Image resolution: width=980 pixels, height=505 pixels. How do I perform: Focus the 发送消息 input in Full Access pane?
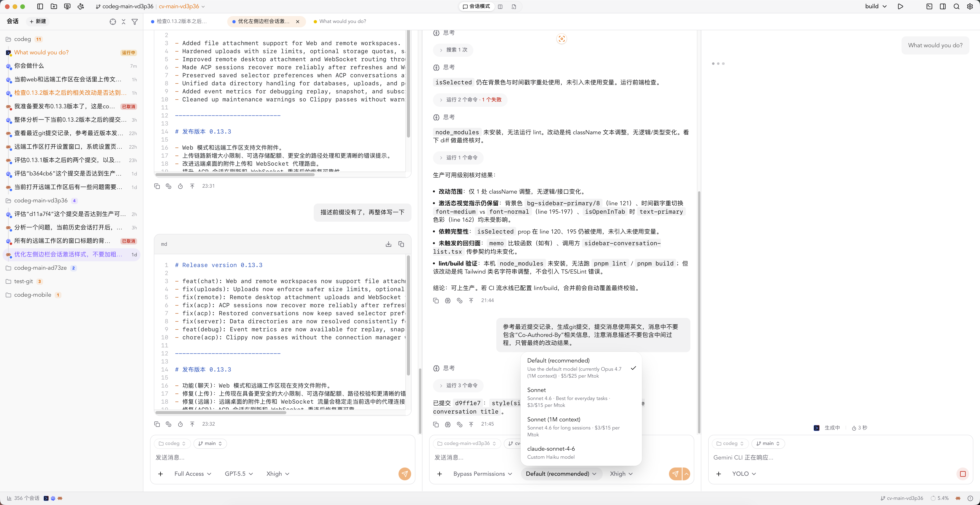point(282,458)
